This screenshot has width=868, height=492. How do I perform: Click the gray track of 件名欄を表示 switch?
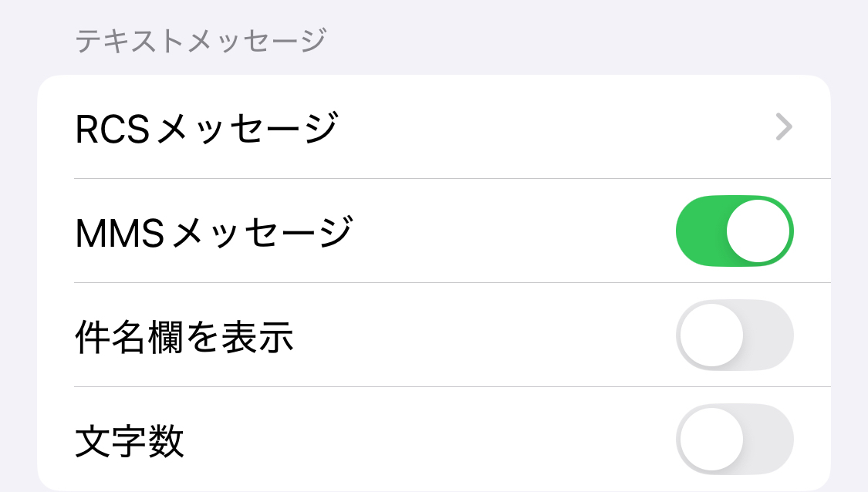click(x=768, y=335)
